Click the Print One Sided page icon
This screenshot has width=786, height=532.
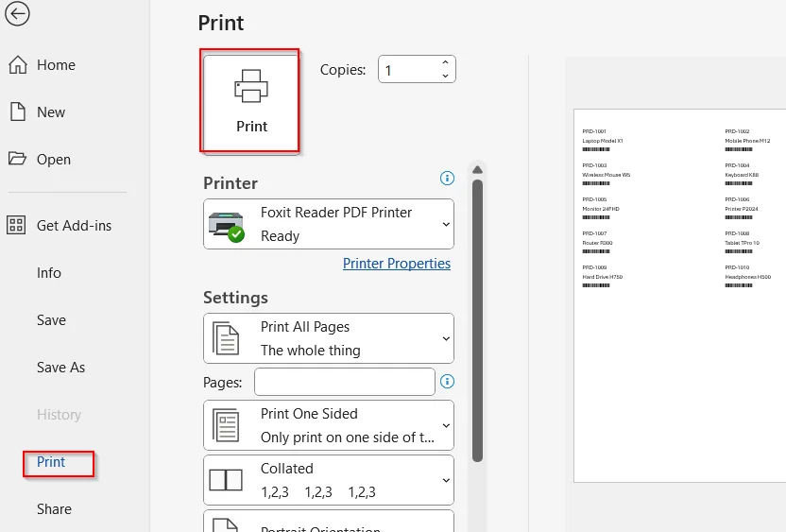click(226, 425)
